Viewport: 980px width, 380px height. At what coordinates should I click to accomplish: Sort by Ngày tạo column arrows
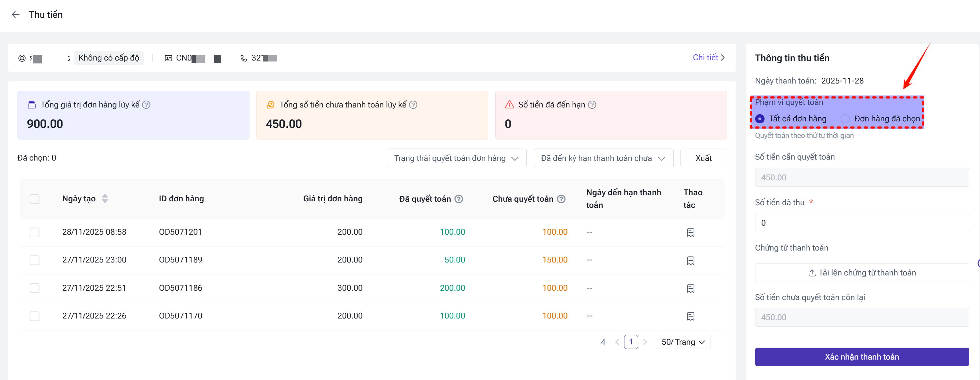point(105,198)
